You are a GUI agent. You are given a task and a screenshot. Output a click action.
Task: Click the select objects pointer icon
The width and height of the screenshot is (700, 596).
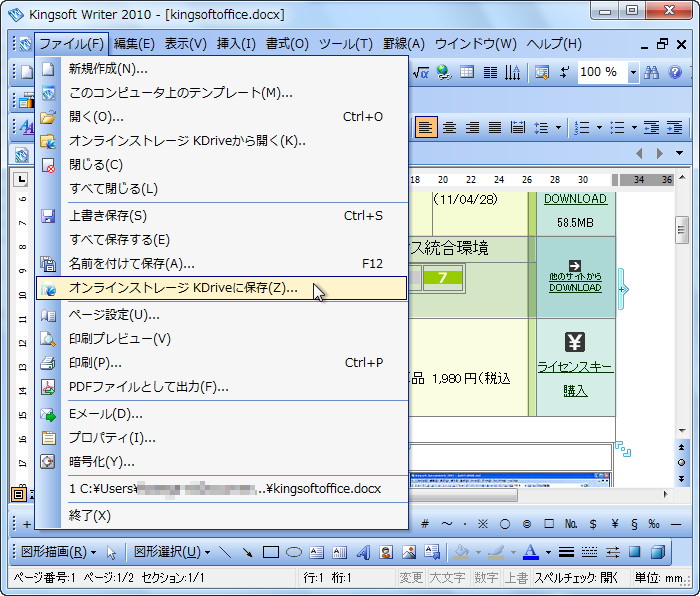tap(111, 553)
